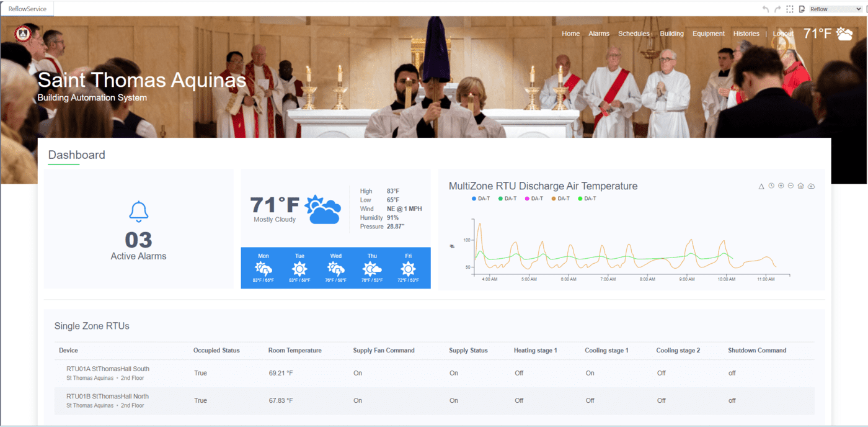Open the RTU01A StThomasHall South device row

pos(434,374)
